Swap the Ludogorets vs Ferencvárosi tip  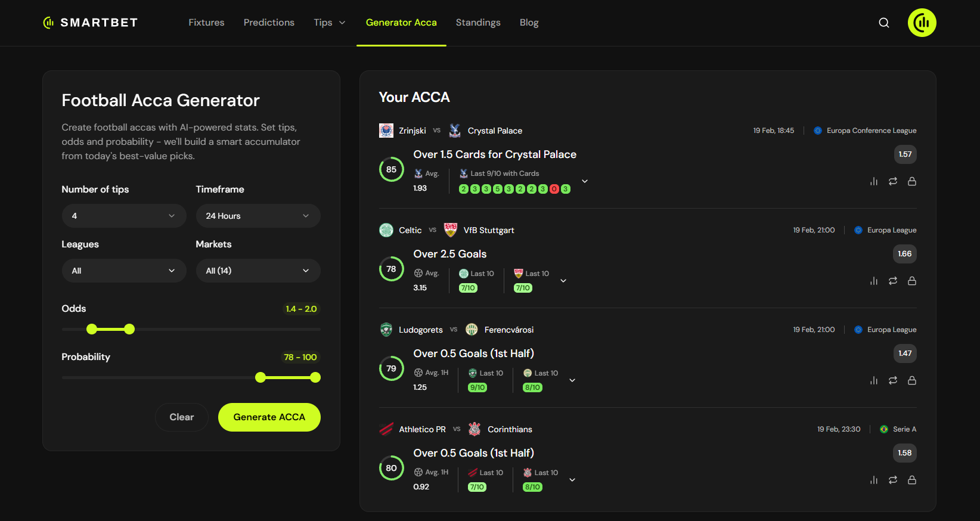pos(893,380)
